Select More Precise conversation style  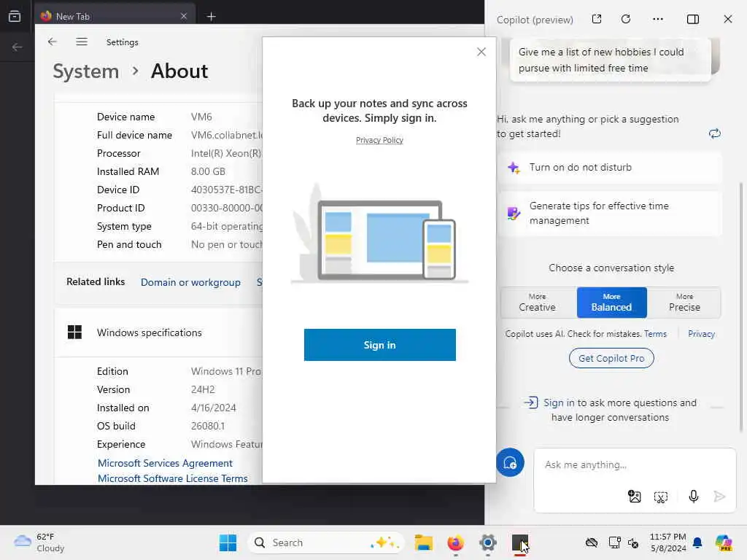pos(684,303)
